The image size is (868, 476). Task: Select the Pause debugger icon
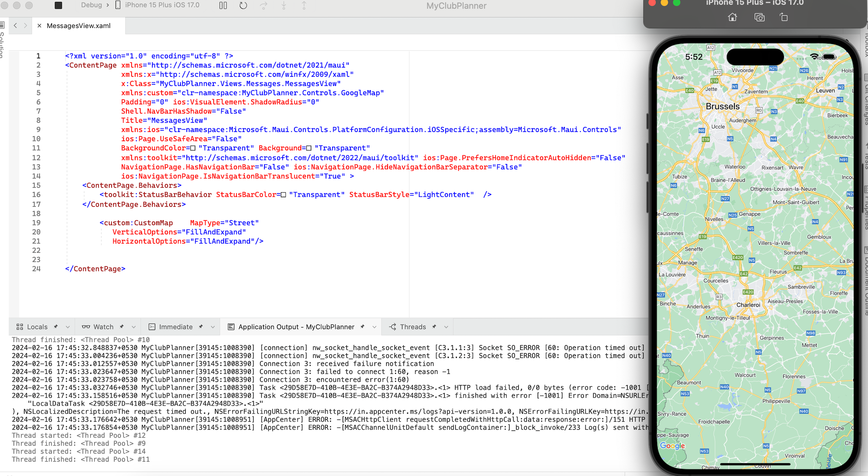pyautogui.click(x=223, y=5)
